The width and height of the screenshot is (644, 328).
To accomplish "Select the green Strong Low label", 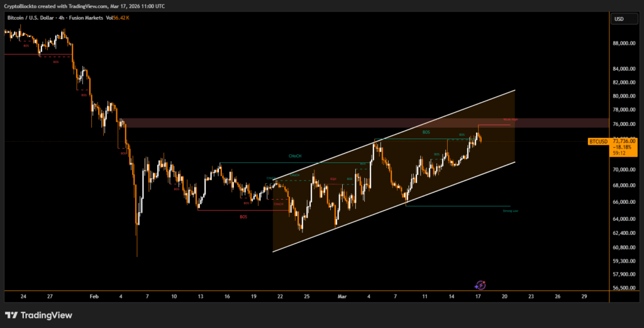I will pyautogui.click(x=510, y=211).
